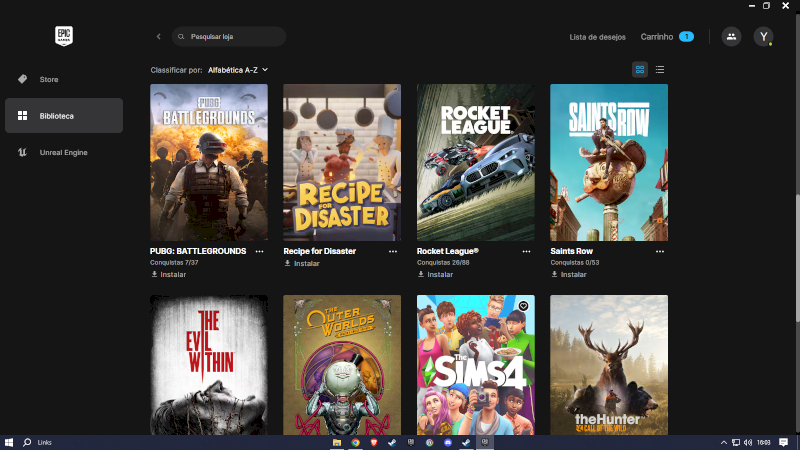Open the Alfabética A-Z sort dropdown

click(238, 70)
